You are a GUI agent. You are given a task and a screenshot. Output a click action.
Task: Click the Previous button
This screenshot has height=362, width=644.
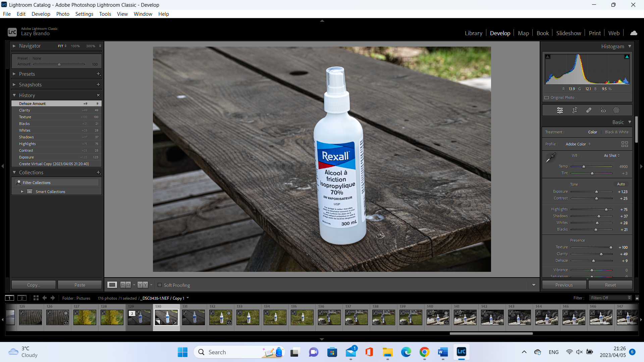(564, 285)
